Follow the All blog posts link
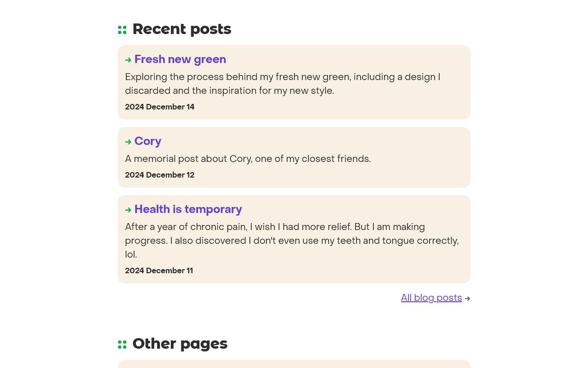The width and height of the screenshot is (588, 368). click(x=431, y=298)
